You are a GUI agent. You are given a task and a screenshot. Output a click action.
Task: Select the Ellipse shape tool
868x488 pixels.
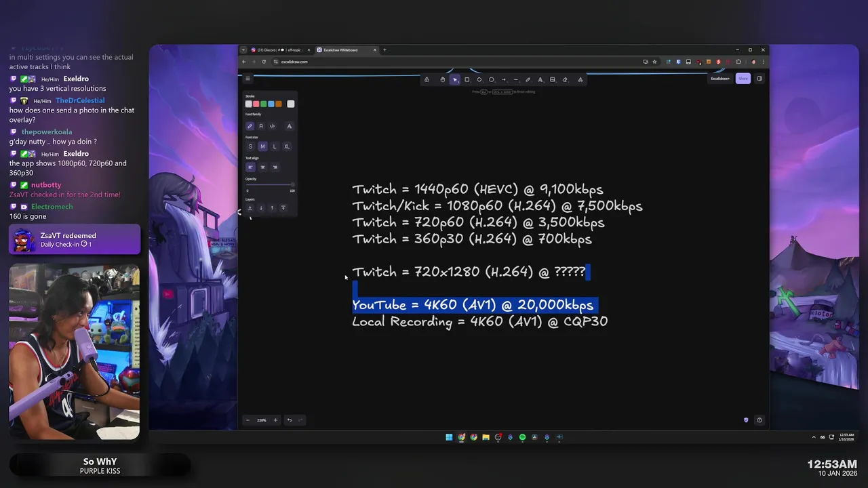coord(492,79)
